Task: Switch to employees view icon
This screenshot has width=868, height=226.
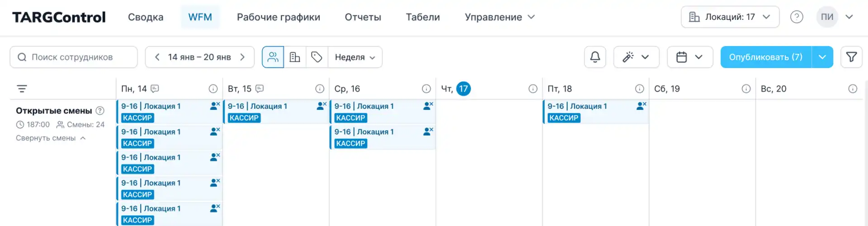Action: coord(273,57)
